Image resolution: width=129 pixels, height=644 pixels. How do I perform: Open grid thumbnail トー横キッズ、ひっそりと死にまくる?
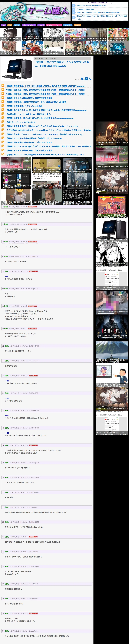pos(77,181)
